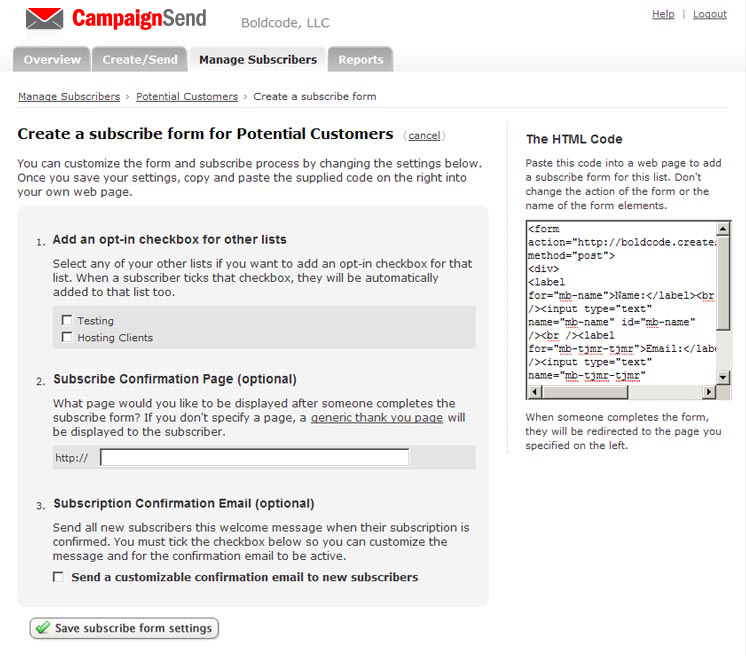Click Save subscribe form settings button
Viewport: 746px width, 656px height.
pyautogui.click(x=125, y=628)
